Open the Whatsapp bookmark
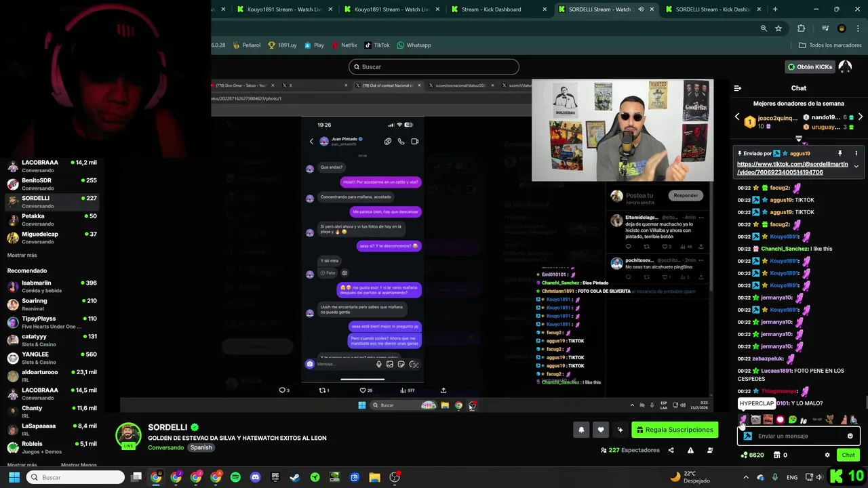Screen dimensions: 868x488 (x=414, y=45)
